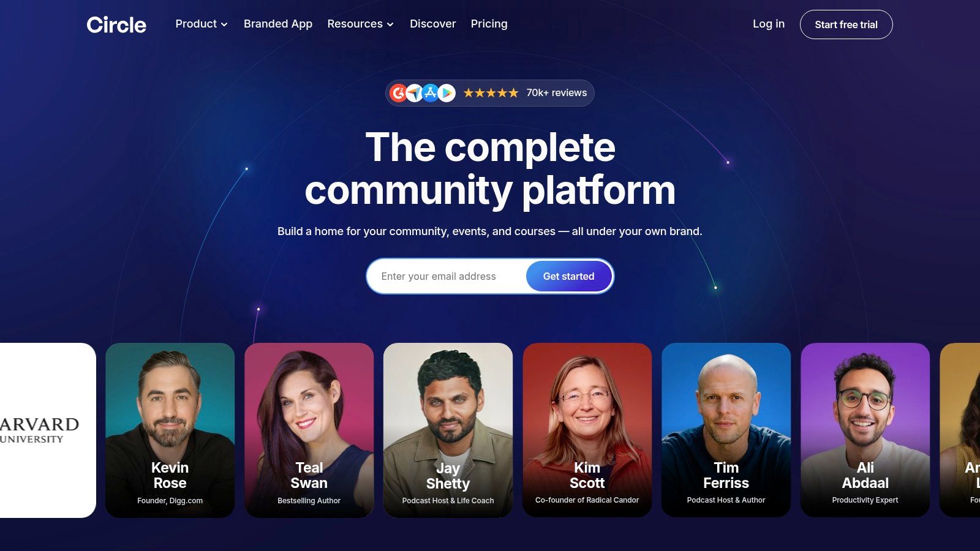The height and width of the screenshot is (551, 980).
Task: Open the Branded App page
Action: click(x=278, y=24)
